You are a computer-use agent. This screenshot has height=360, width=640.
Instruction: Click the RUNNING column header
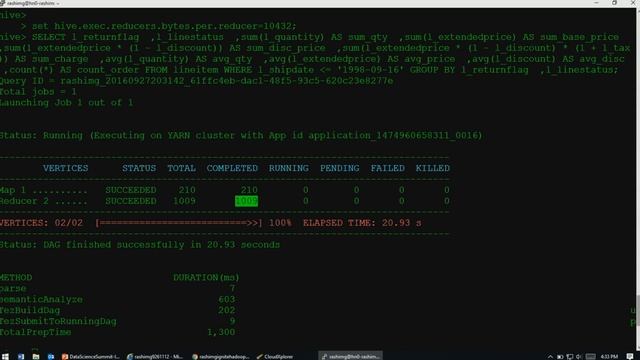click(x=288, y=168)
